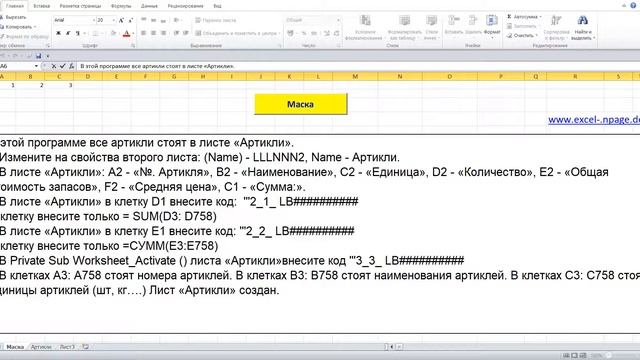Image resolution: width=640 pixels, height=360 pixels.
Task: Open the Quick Access Toolbar customize arrow
Action: coord(48,56)
